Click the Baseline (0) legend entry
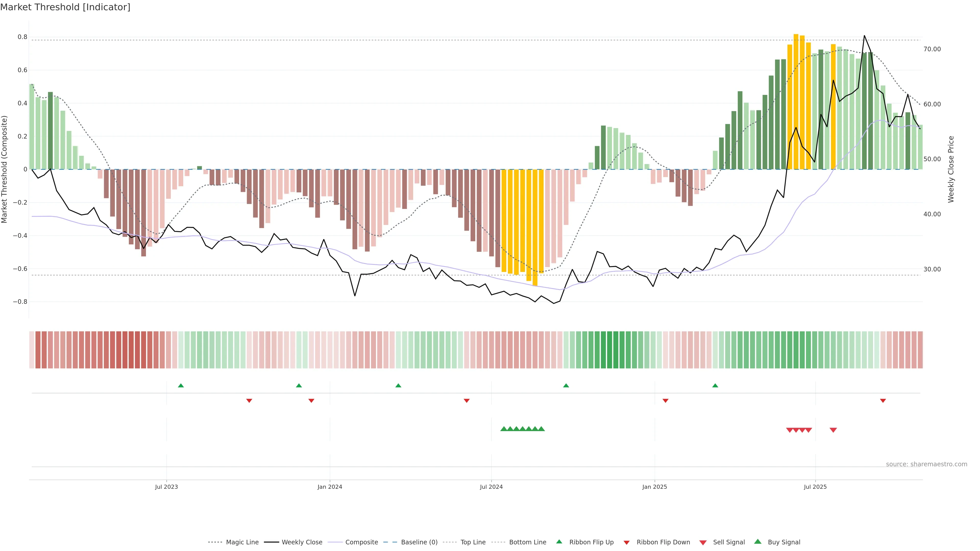The width and height of the screenshot is (980, 551). click(419, 542)
